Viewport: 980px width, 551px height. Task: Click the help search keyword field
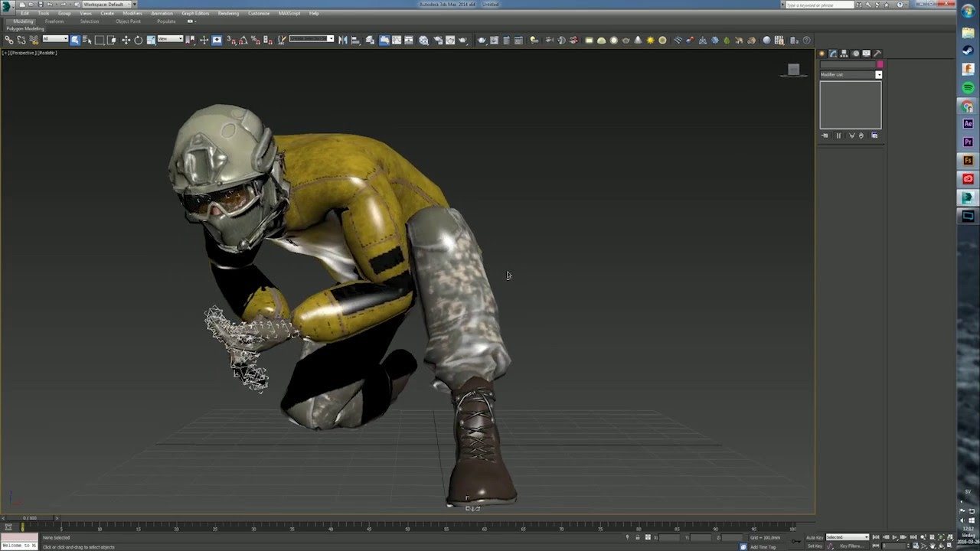[820, 5]
